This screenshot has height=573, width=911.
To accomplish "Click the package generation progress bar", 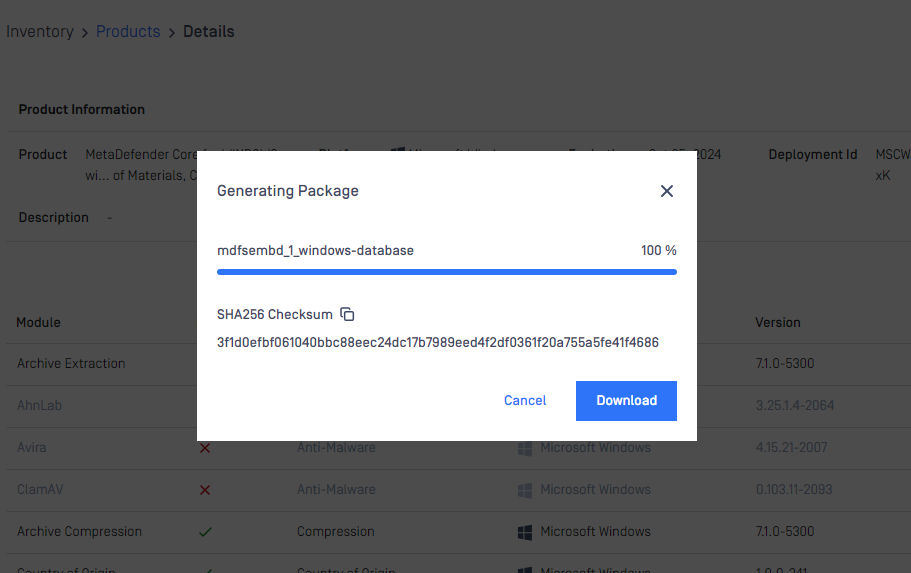I will (x=447, y=271).
